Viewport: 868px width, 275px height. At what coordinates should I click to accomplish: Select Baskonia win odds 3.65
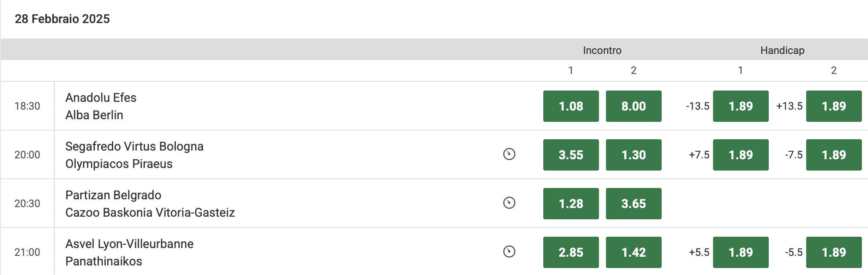pyautogui.click(x=633, y=204)
